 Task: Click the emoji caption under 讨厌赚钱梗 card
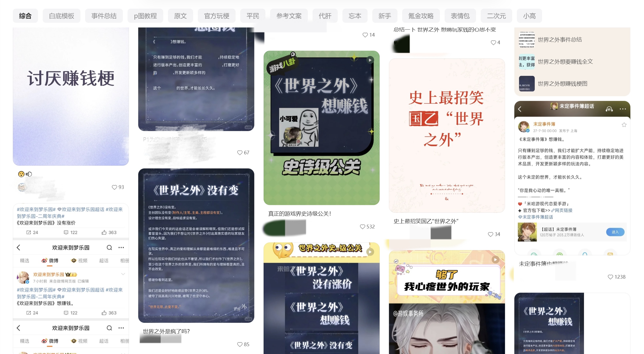pyautogui.click(x=25, y=174)
